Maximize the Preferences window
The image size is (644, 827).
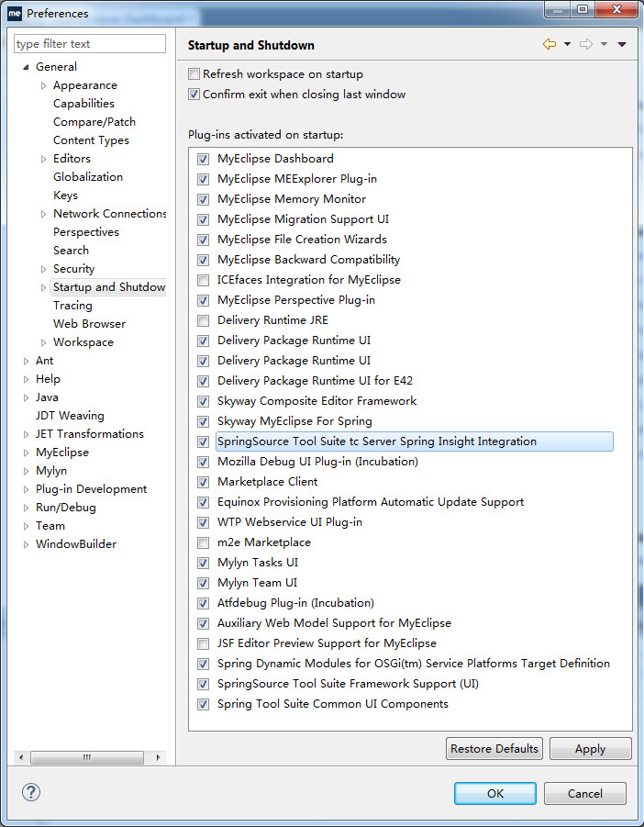click(583, 9)
